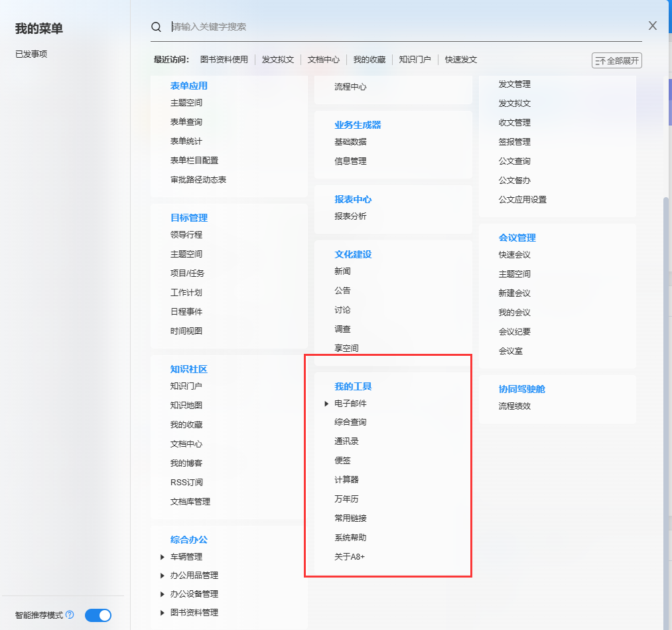Open 关于A8+ information entry
Screen dimensions: 672x630
350,557
